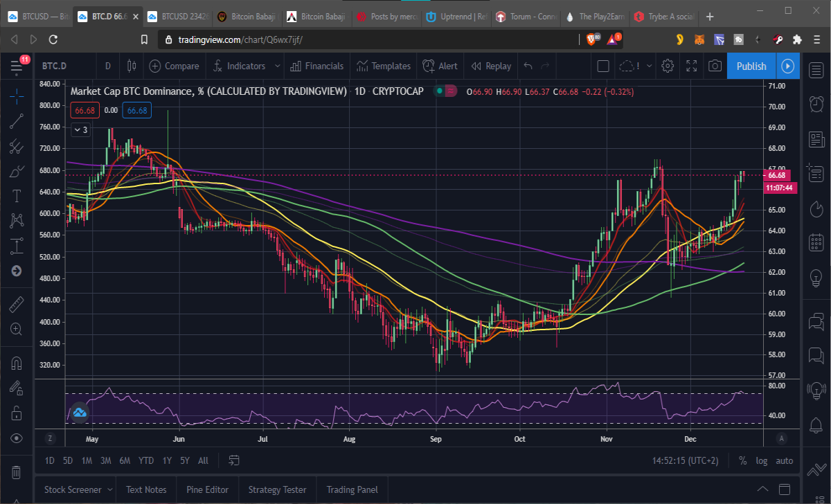
Task: Click the blue Publish button
Action: click(751, 66)
